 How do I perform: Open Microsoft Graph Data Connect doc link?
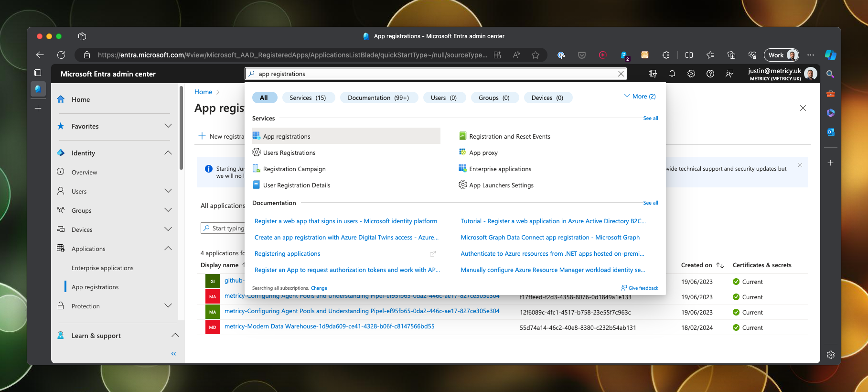(550, 237)
